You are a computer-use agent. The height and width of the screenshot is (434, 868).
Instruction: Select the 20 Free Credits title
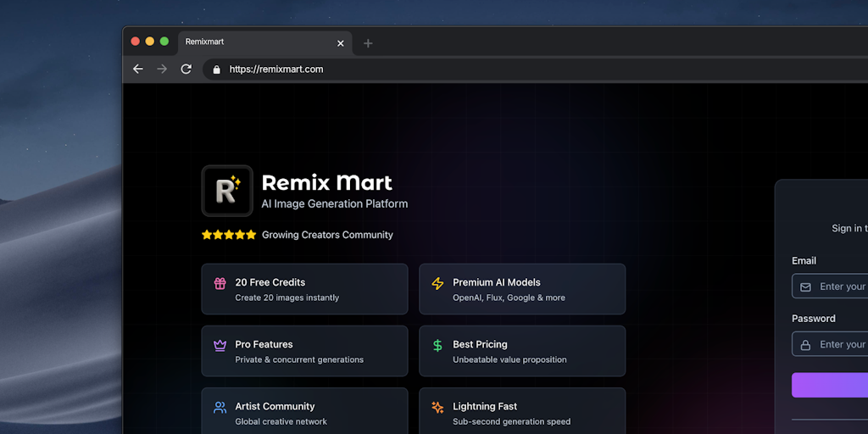click(x=270, y=282)
